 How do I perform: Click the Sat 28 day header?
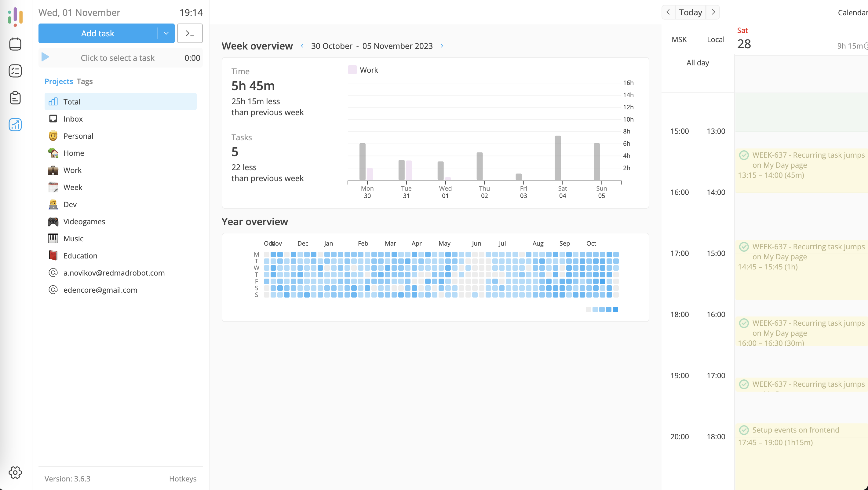point(744,39)
